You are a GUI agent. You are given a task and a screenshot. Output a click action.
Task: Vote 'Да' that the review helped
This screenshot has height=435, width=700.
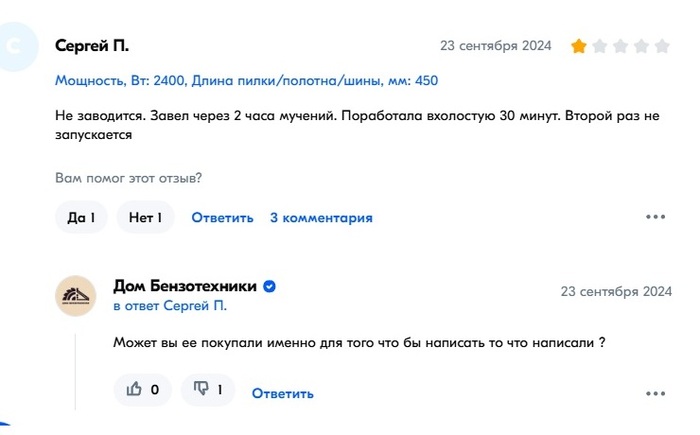coord(81,217)
